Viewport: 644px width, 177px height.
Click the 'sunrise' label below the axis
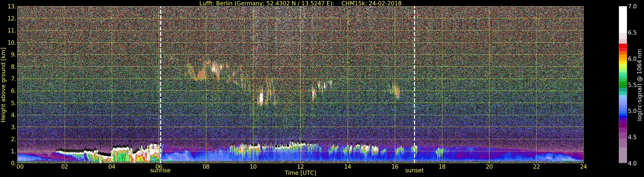point(160,171)
